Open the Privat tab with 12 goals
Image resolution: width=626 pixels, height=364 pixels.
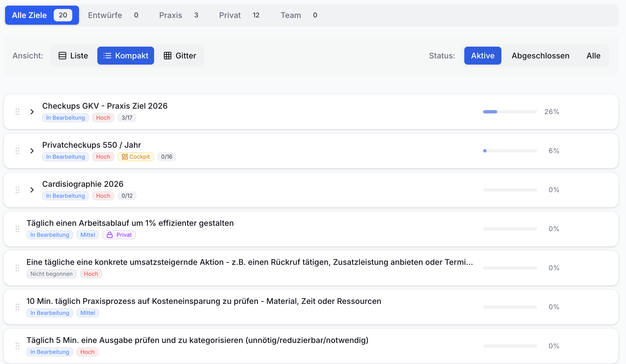239,15
